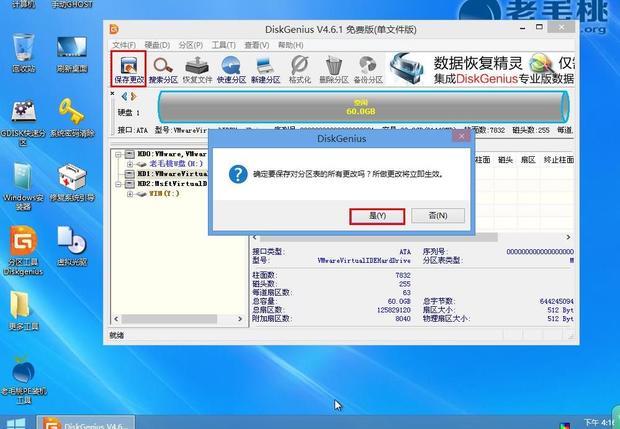620x429 pixels.
Task: Expand the HD1 VMwareVirtual disk node
Action: pyautogui.click(x=118, y=174)
